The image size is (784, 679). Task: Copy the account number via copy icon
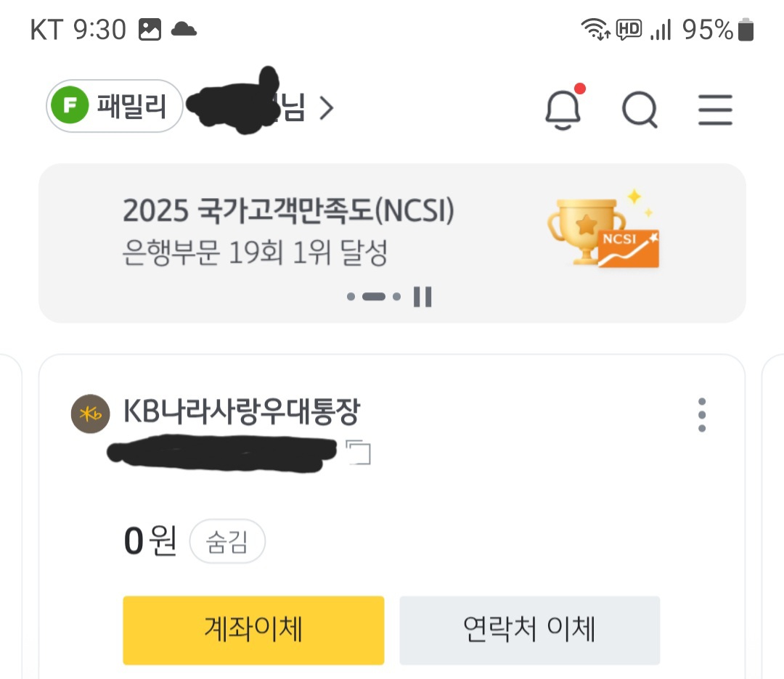click(359, 452)
